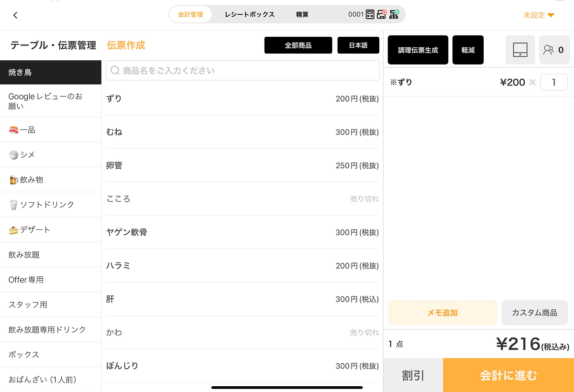Open the 未設定 dropdown

(539, 15)
